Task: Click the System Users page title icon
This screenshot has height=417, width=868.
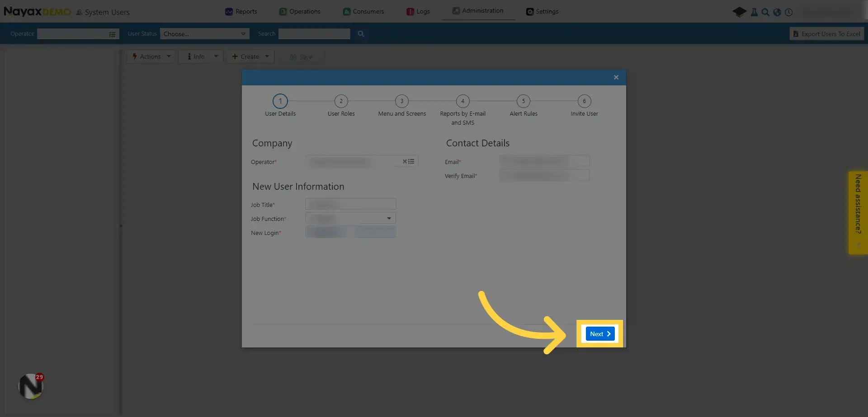Action: [x=80, y=13]
